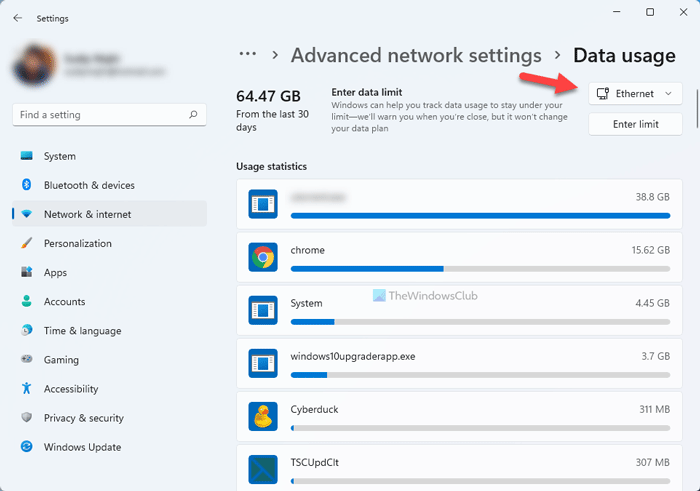Open Accessibility settings
Image resolution: width=700 pixels, height=491 pixels.
[71, 389]
